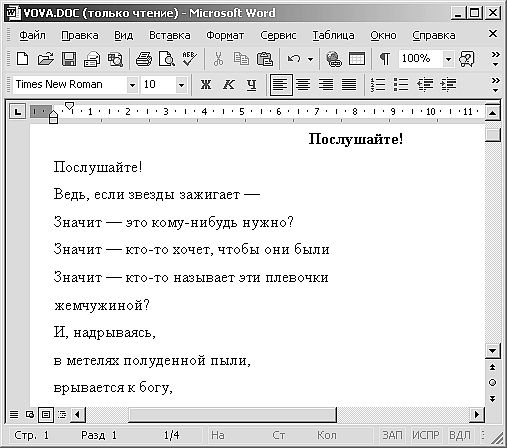Click the horizontal scrollbar right arrow
The width and height of the screenshot is (507, 448).
point(477,415)
